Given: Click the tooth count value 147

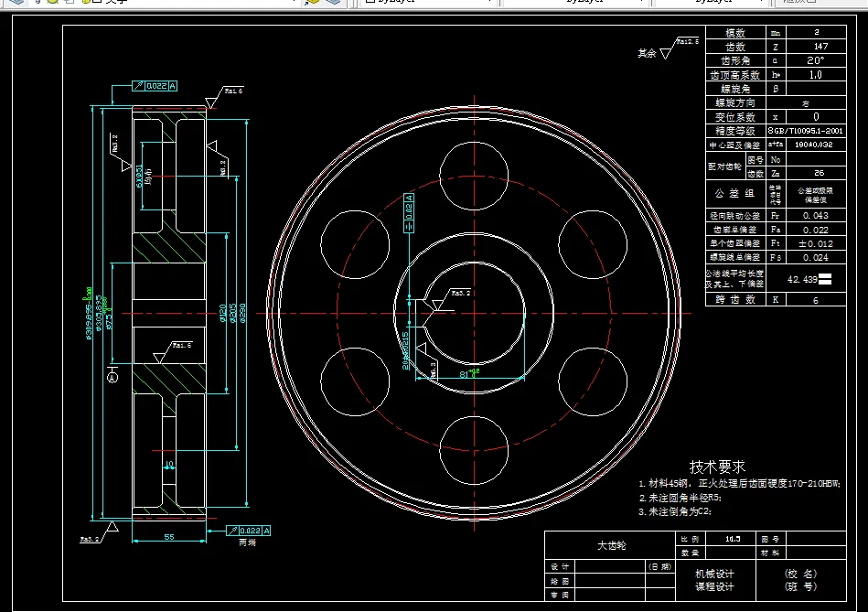Looking at the screenshot, I should pyautogui.click(x=820, y=47).
